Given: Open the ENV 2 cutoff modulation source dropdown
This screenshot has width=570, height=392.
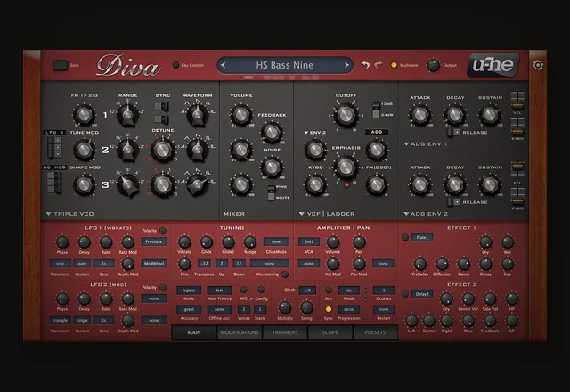Looking at the screenshot, I should [314, 133].
